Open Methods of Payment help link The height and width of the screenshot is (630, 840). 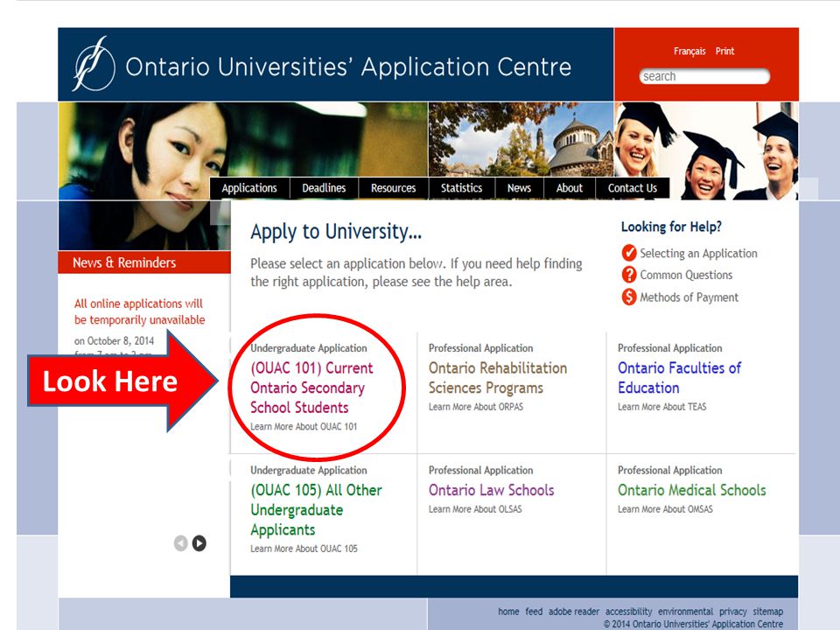pos(689,297)
